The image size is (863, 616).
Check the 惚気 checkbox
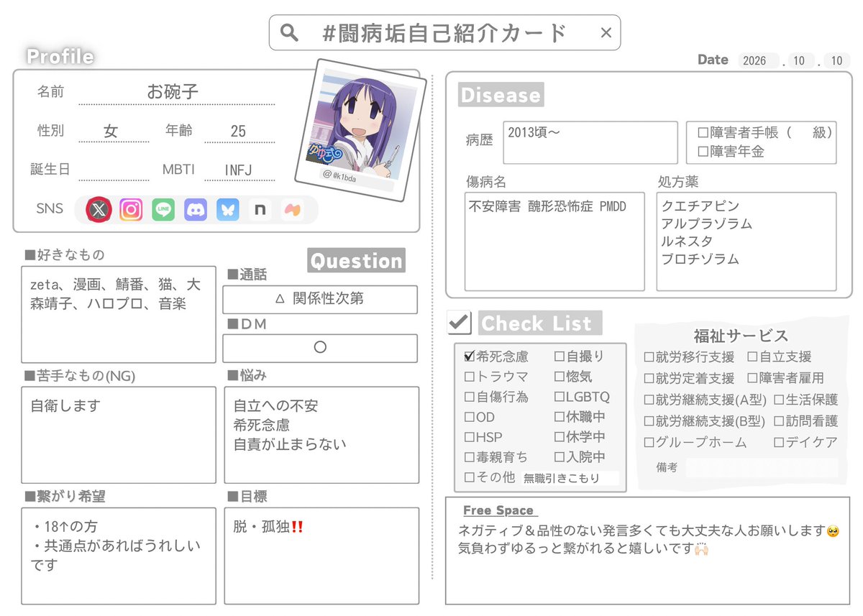pos(560,376)
